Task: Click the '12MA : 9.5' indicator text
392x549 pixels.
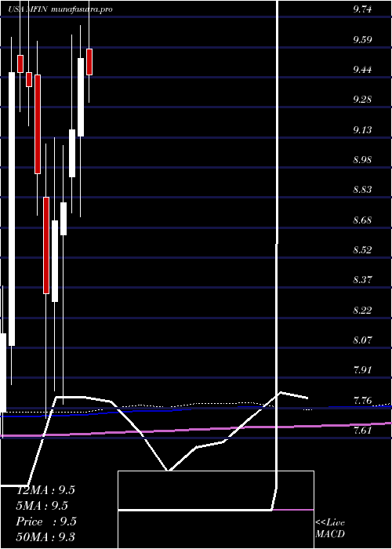Action: (45, 490)
